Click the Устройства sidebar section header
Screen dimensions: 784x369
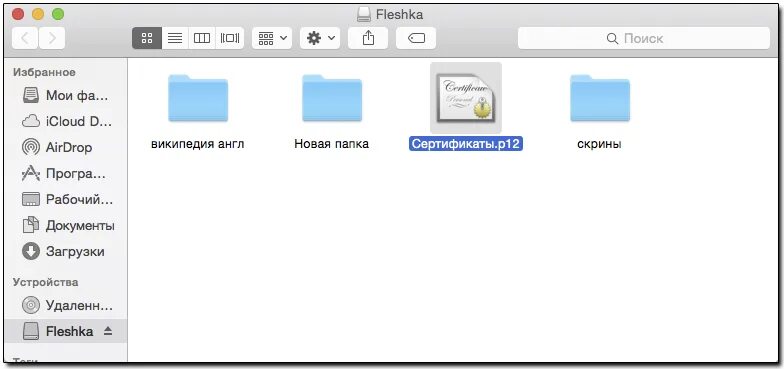[46, 282]
